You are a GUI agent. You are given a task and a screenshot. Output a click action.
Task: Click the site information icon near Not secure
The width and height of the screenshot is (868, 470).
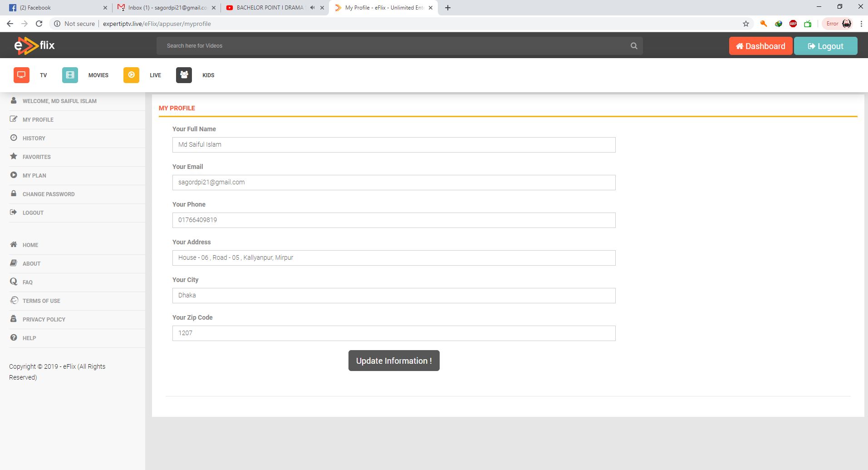[x=57, y=24]
